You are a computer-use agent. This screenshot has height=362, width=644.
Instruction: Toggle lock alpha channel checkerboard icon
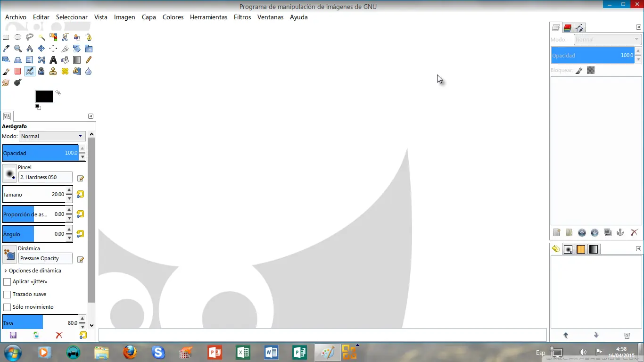(x=591, y=70)
